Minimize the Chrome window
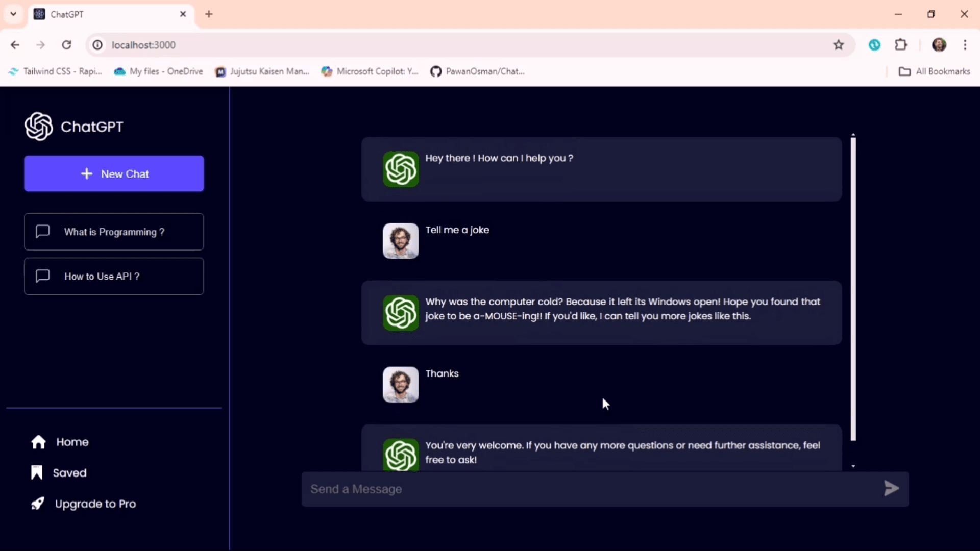Image resolution: width=980 pixels, height=551 pixels. (x=898, y=14)
